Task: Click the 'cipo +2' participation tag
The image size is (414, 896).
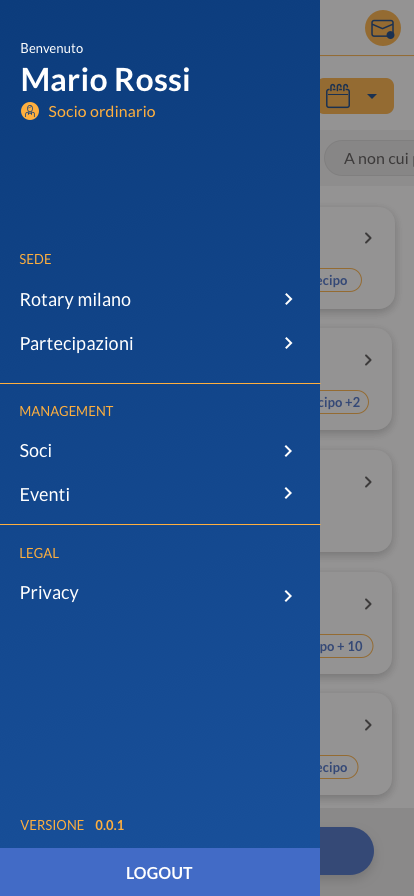Action: pyautogui.click(x=344, y=402)
